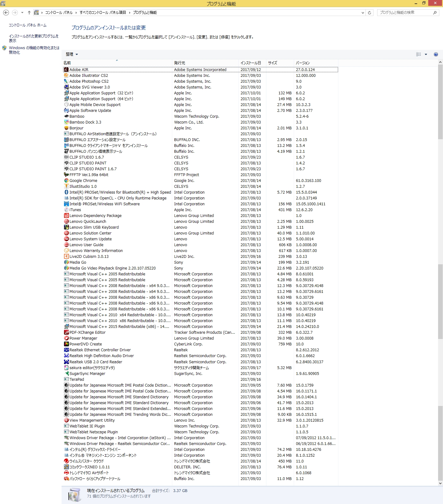This screenshot has width=443, height=504.
Task: Go up one level with up arrow
Action: (x=29, y=13)
